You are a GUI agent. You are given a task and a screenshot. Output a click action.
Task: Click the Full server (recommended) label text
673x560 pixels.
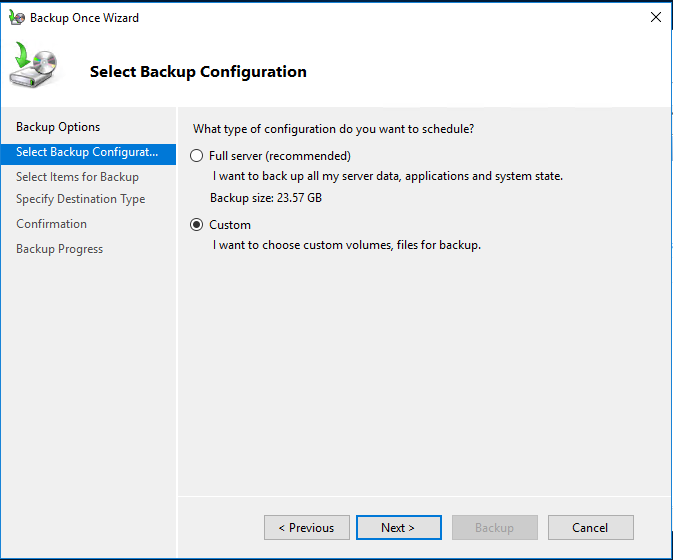(280, 156)
